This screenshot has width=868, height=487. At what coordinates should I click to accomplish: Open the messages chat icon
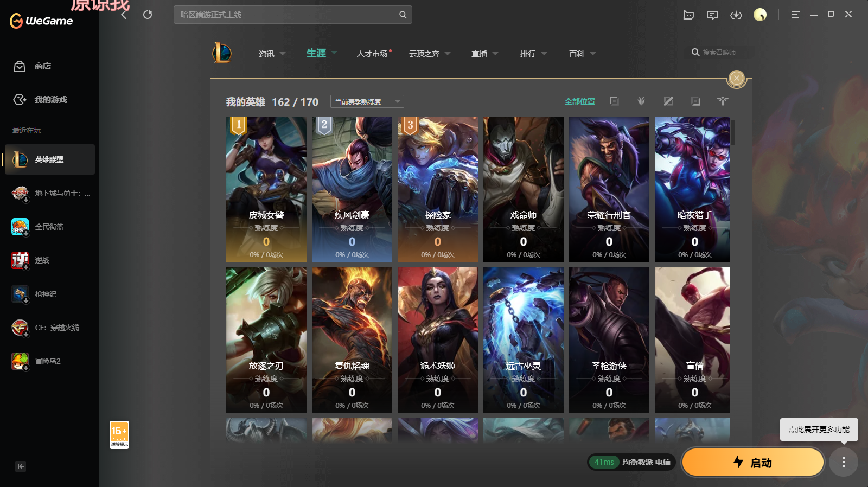(712, 15)
